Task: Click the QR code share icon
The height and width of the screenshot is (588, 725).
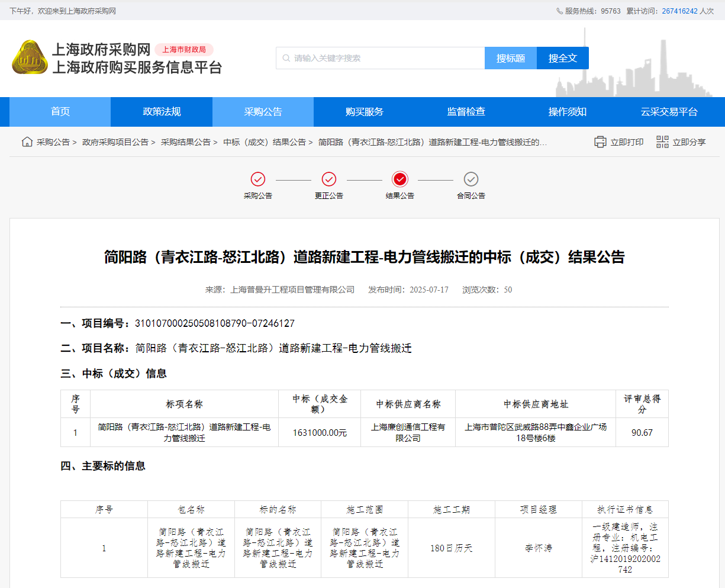Action: (x=662, y=142)
